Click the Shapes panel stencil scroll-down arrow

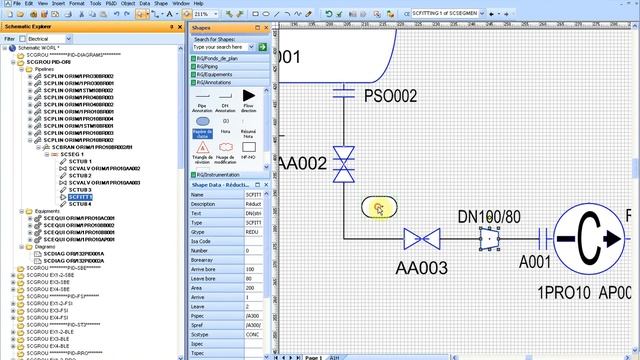tap(267, 167)
